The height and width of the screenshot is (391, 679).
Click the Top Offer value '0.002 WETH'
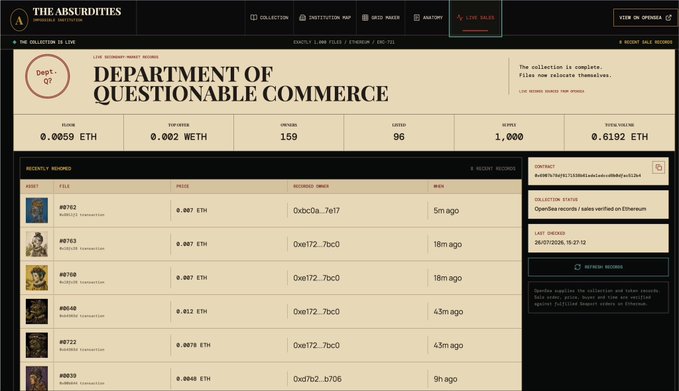178,137
